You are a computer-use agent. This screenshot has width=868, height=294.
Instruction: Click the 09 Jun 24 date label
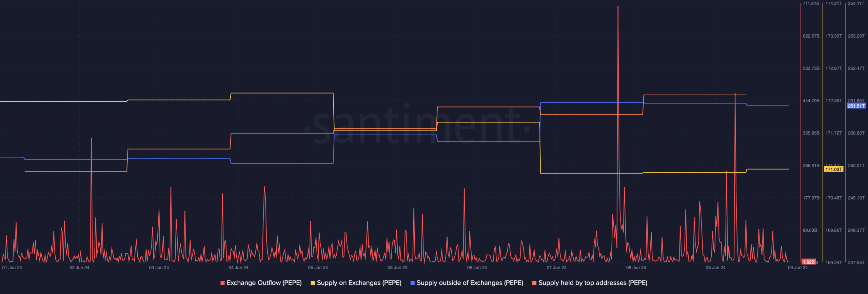pyautogui.click(x=798, y=268)
